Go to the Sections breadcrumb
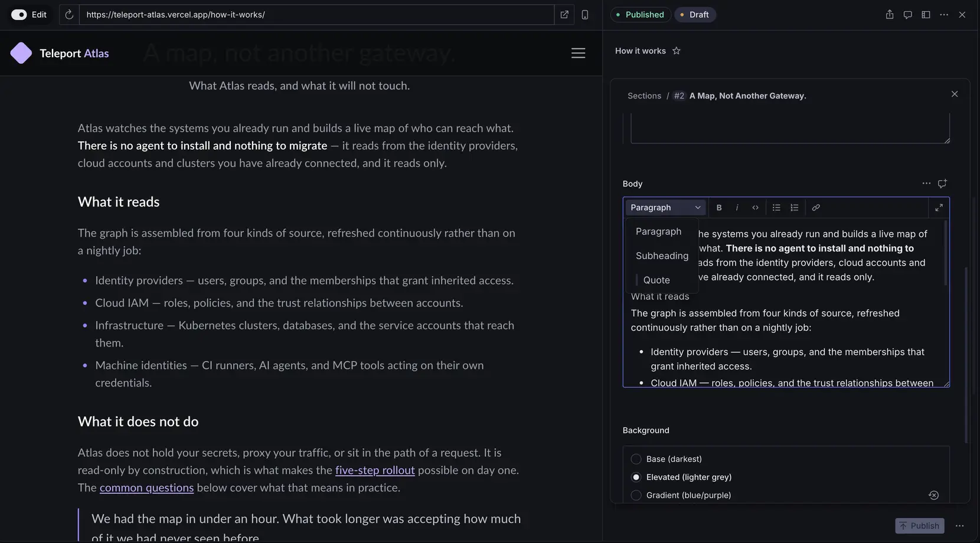This screenshot has width=980, height=543. [x=644, y=96]
